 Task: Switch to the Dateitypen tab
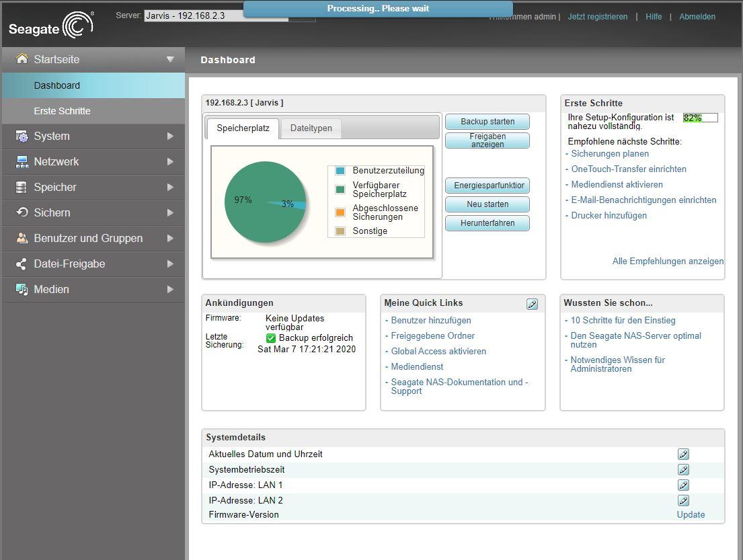coord(311,128)
